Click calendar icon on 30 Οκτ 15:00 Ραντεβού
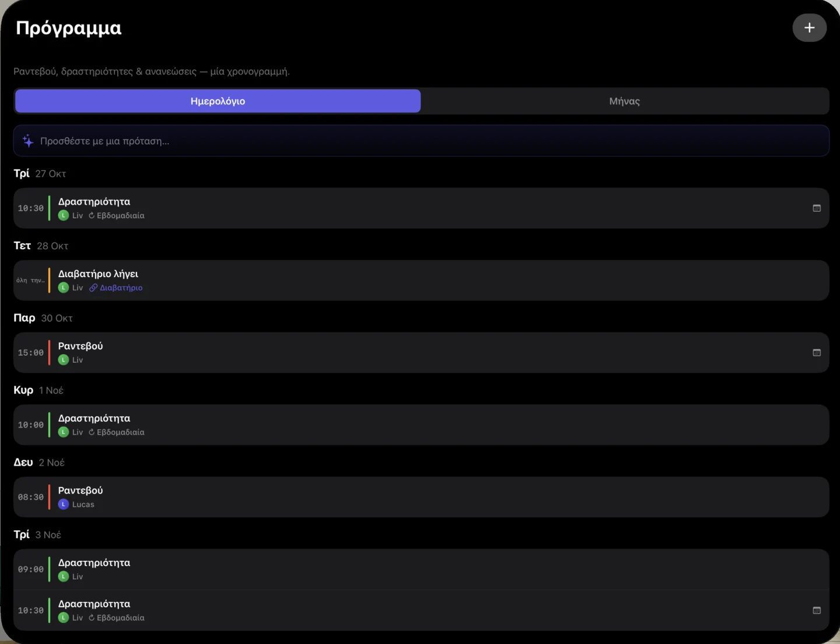 (817, 352)
